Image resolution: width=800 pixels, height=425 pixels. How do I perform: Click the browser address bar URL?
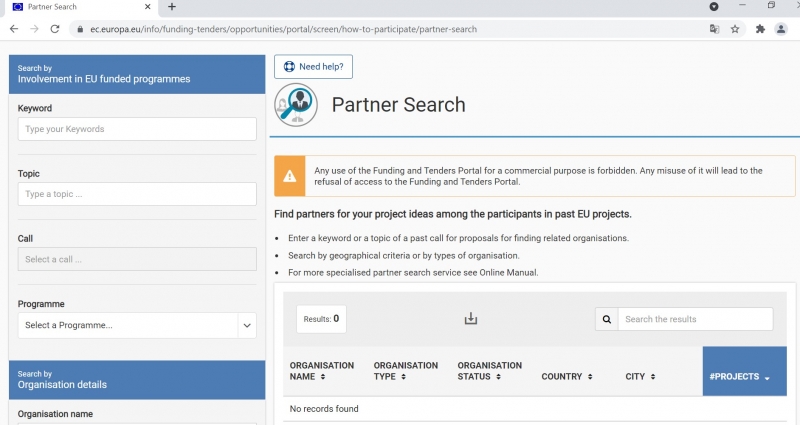tap(283, 29)
